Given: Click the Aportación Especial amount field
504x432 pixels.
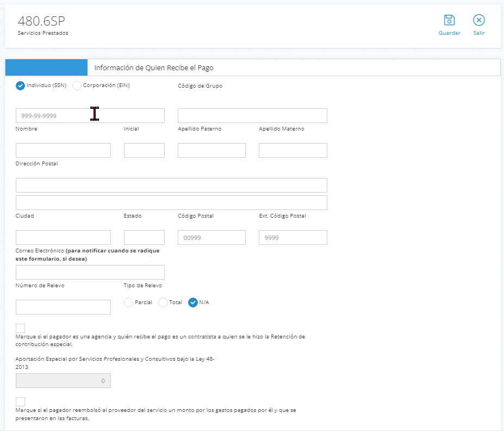Looking at the screenshot, I should (63, 380).
